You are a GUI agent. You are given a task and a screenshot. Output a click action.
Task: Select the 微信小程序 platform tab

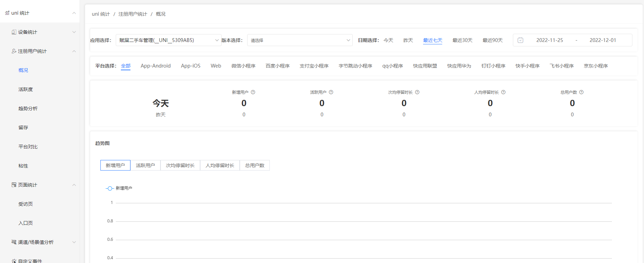click(x=243, y=66)
